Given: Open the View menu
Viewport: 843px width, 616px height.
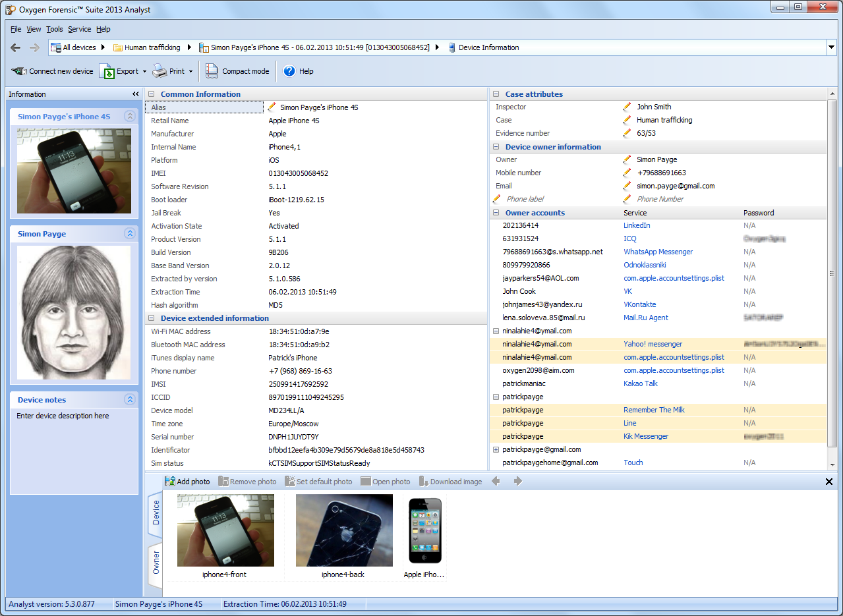Looking at the screenshot, I should coord(34,29).
